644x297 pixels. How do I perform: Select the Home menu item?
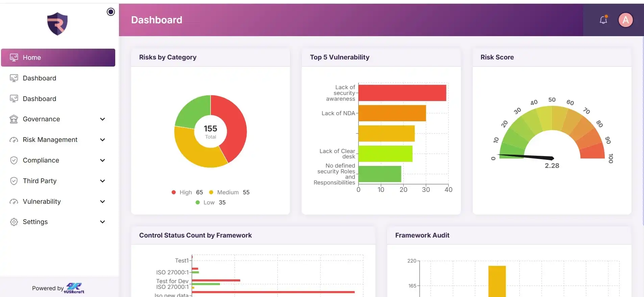coord(58,57)
